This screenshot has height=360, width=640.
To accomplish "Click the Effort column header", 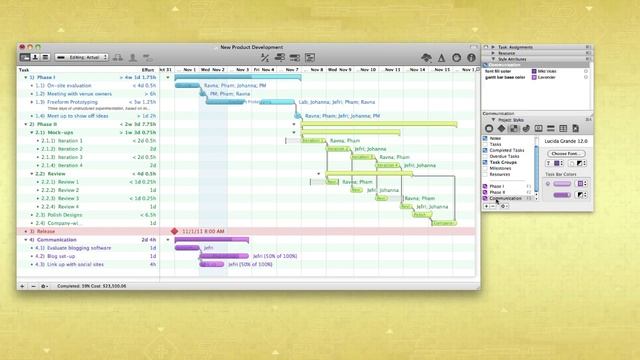I will click(148, 70).
